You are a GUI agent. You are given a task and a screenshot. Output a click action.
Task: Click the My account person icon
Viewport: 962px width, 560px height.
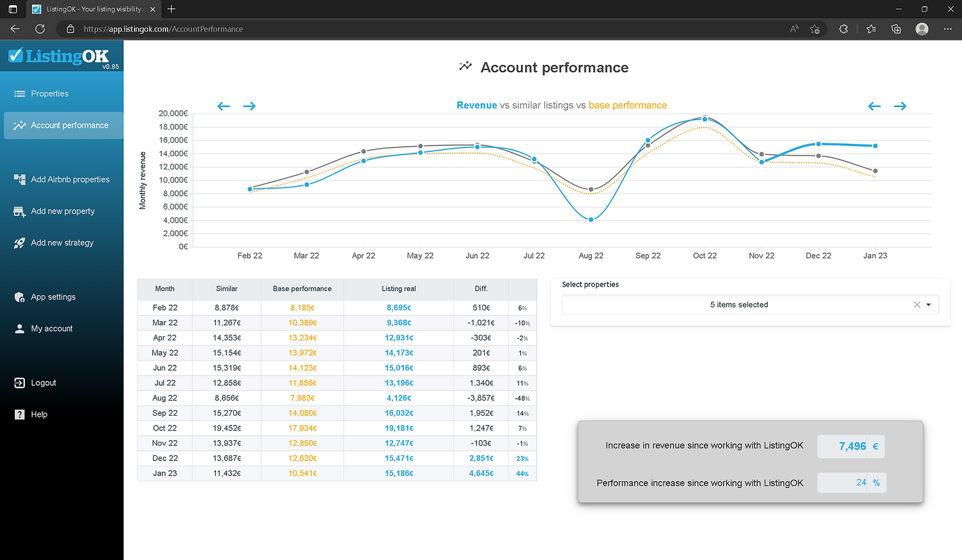[19, 329]
